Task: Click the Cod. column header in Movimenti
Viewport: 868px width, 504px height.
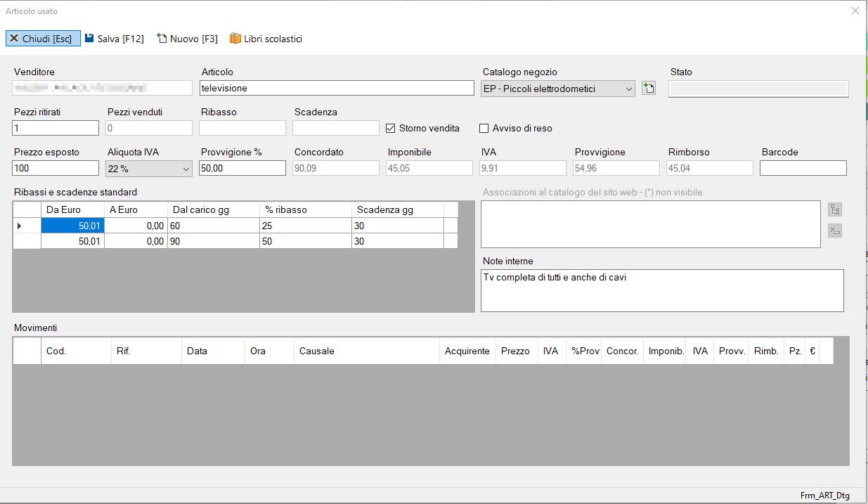Action: coord(76,351)
